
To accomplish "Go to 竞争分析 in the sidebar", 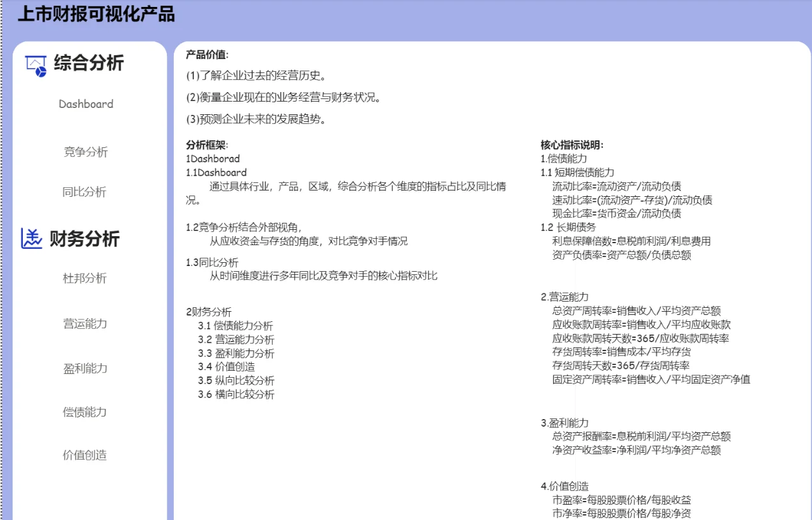I will (86, 152).
